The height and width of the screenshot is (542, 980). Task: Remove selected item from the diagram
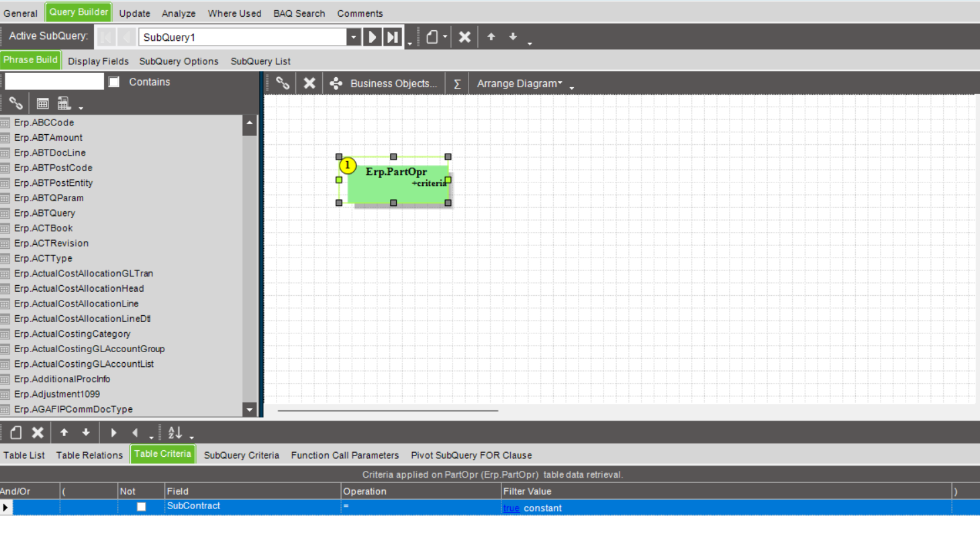point(309,83)
